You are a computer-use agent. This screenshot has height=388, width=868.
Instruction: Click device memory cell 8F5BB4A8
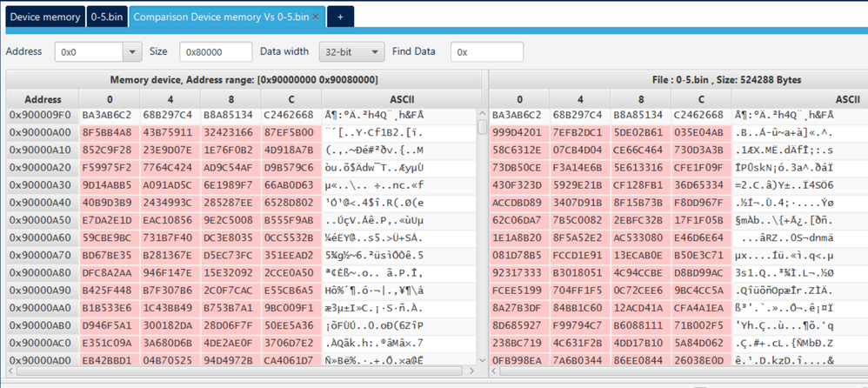[x=109, y=133]
